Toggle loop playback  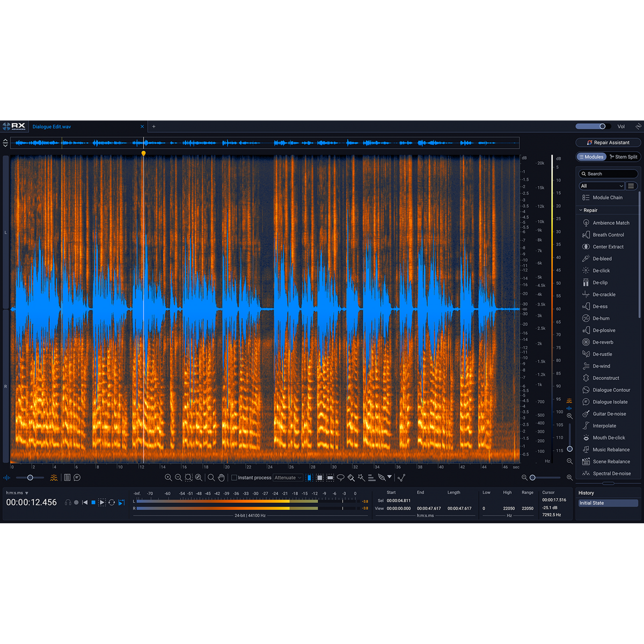click(x=112, y=502)
